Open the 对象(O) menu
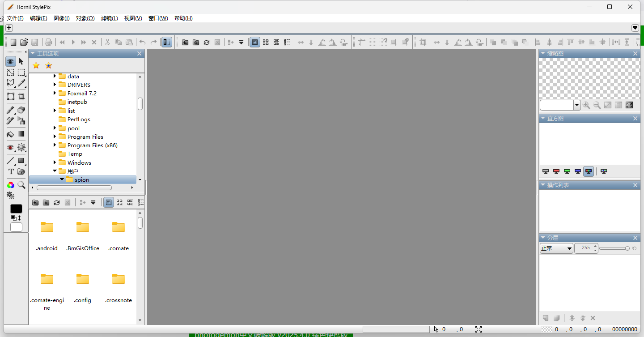The width and height of the screenshot is (644, 337). [85, 18]
